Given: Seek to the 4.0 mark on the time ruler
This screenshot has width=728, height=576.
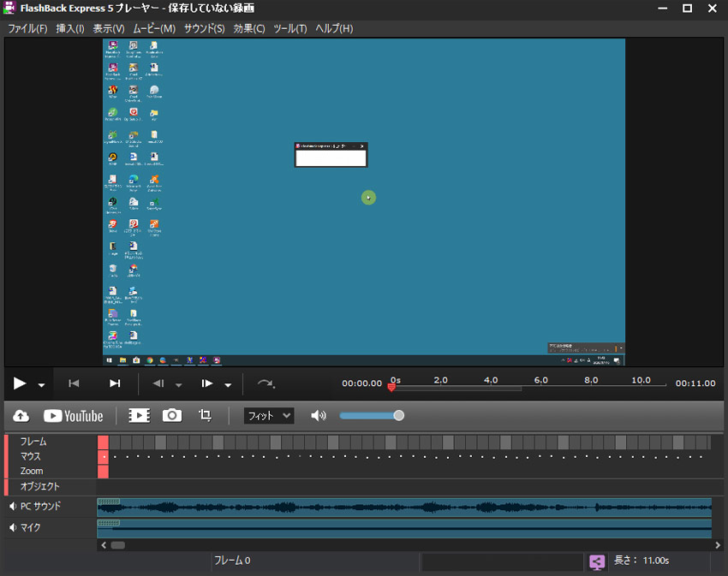Looking at the screenshot, I should (491, 380).
